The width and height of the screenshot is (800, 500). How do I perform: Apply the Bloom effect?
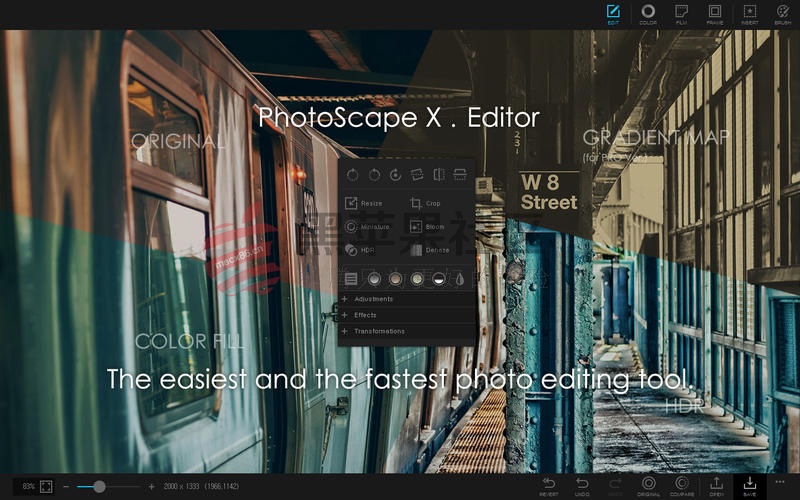427,227
